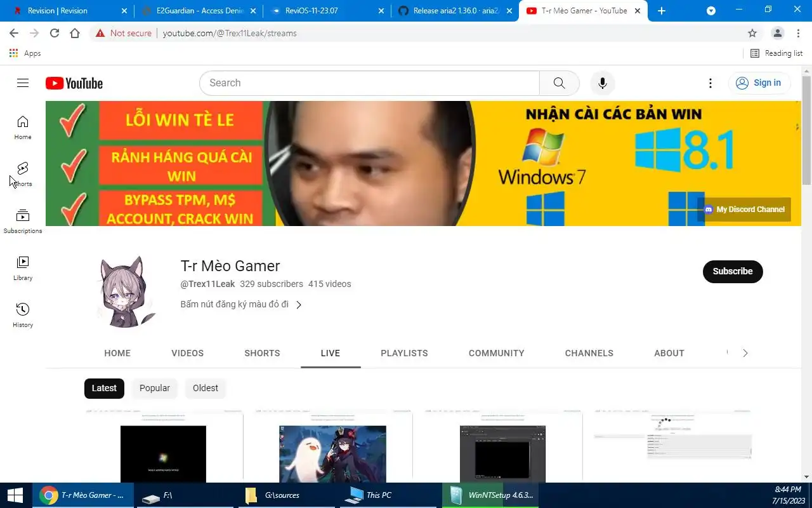The image size is (812, 508).
Task: Open the first stream thumbnail with black screen
Action: 164,446
